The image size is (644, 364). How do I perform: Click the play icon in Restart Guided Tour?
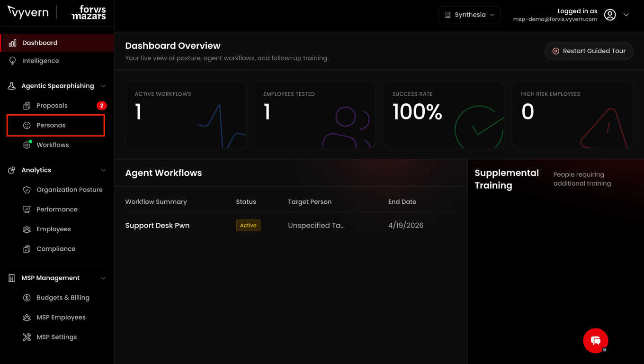pyautogui.click(x=556, y=51)
